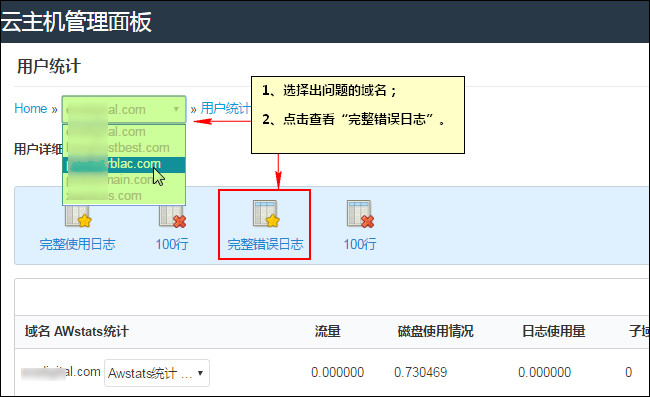Open the 完整使用日志 link text

(78, 244)
